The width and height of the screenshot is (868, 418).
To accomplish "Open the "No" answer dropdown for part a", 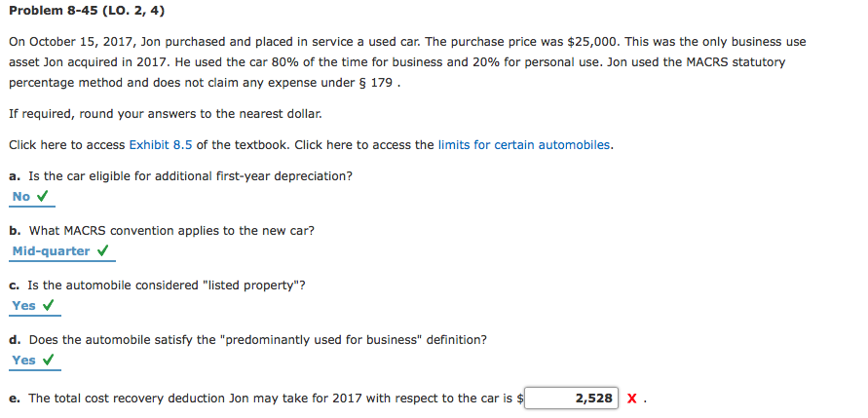I will point(21,197).
